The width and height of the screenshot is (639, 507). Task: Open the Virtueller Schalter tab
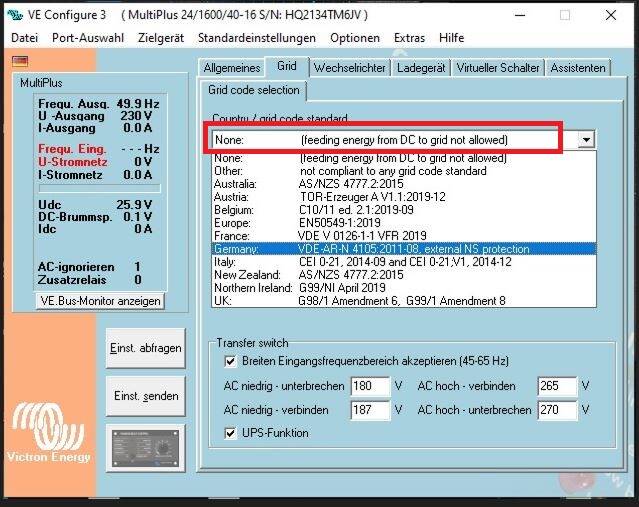point(498,68)
